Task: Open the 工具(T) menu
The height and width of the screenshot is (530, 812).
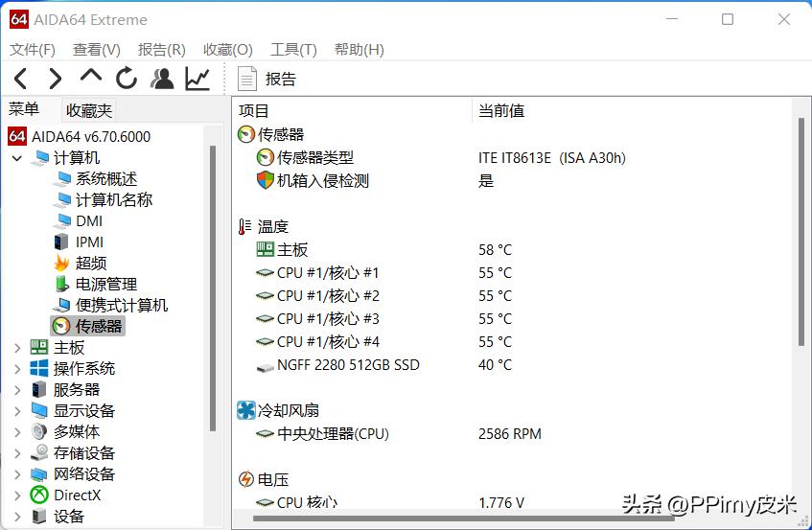Action: click(293, 50)
